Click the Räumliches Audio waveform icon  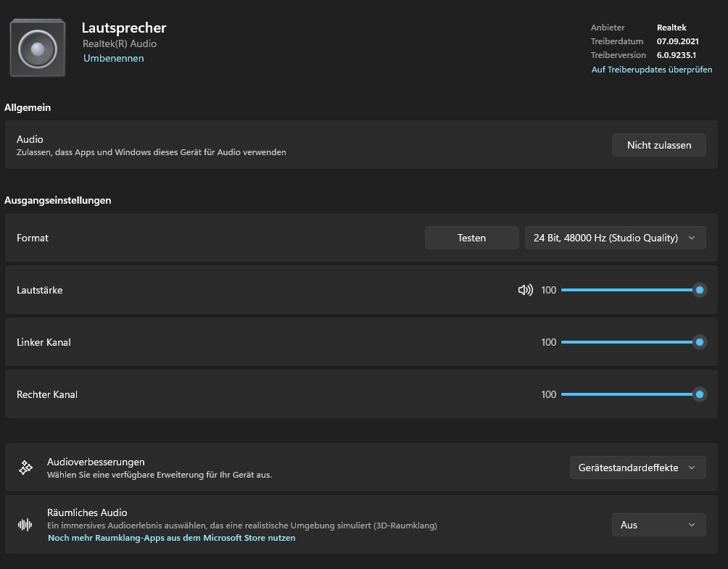pos(25,525)
